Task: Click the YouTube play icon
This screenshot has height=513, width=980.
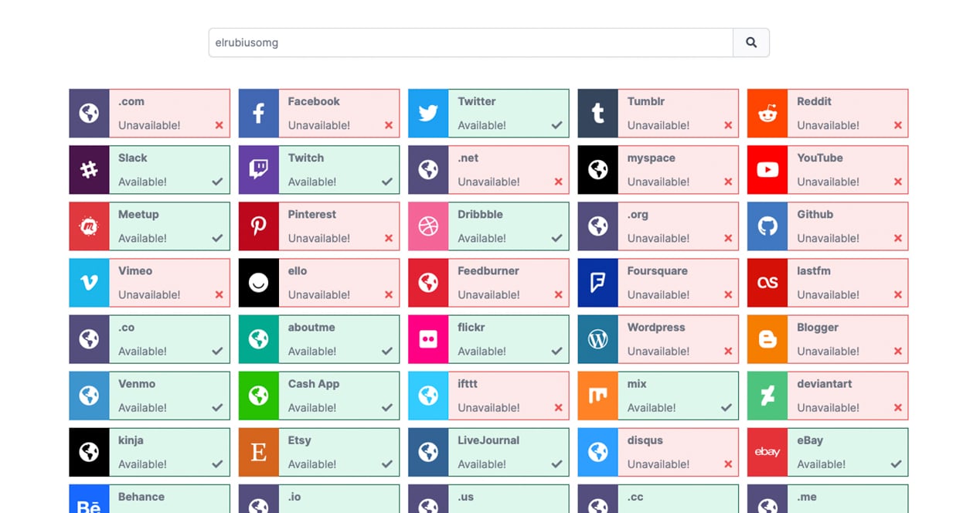Action: (x=767, y=169)
